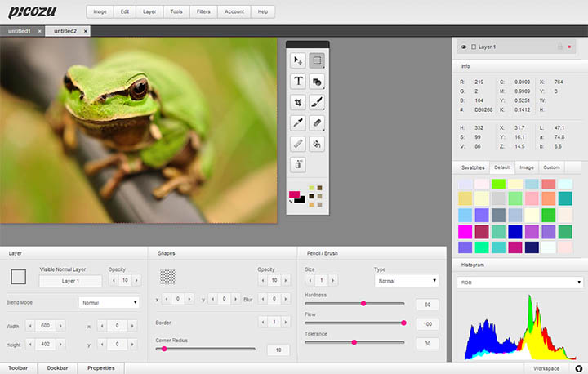This screenshot has width=588, height=374.
Task: Check the Layer 1 checkbox
Action: (474, 47)
